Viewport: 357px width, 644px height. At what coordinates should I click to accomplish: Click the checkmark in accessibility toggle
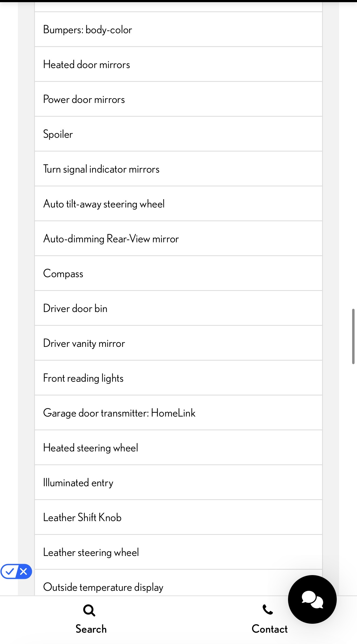point(10,571)
